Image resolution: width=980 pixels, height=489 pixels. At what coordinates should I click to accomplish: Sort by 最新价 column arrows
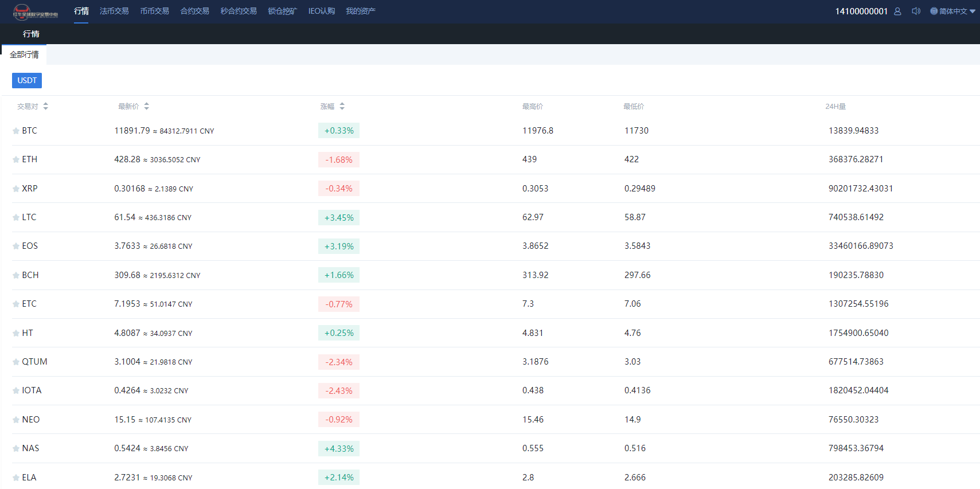pyautogui.click(x=146, y=106)
